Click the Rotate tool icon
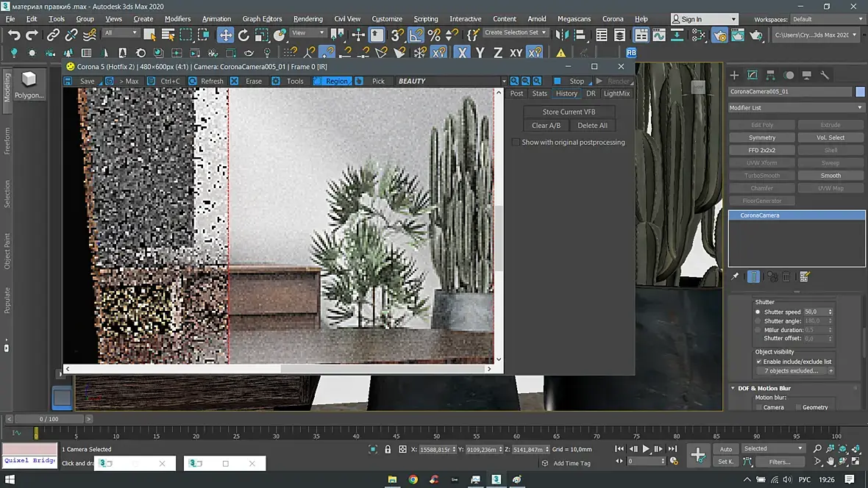Viewport: 868px width, 488px height. [243, 35]
